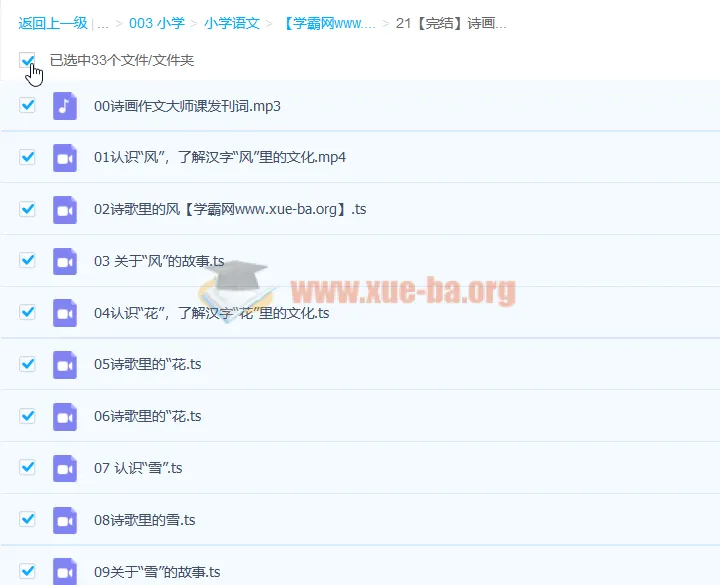Viewport: 720px width, 585px height.
Task: Uncheck the checkbox for 05诗歌里的"花.ts
Action: [x=28, y=364]
